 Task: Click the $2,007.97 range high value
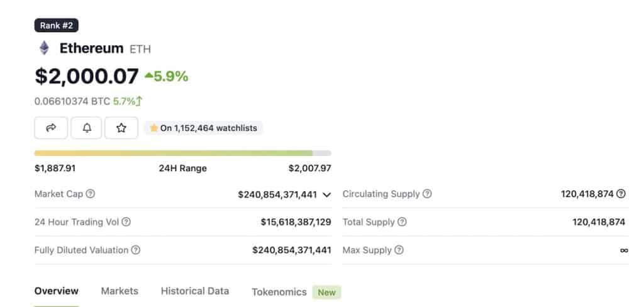pos(309,168)
